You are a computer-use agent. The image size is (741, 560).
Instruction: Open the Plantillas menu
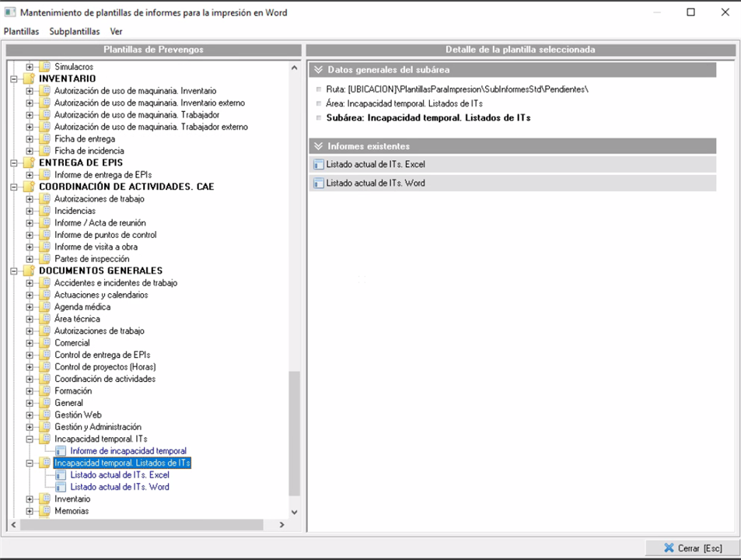coord(21,32)
